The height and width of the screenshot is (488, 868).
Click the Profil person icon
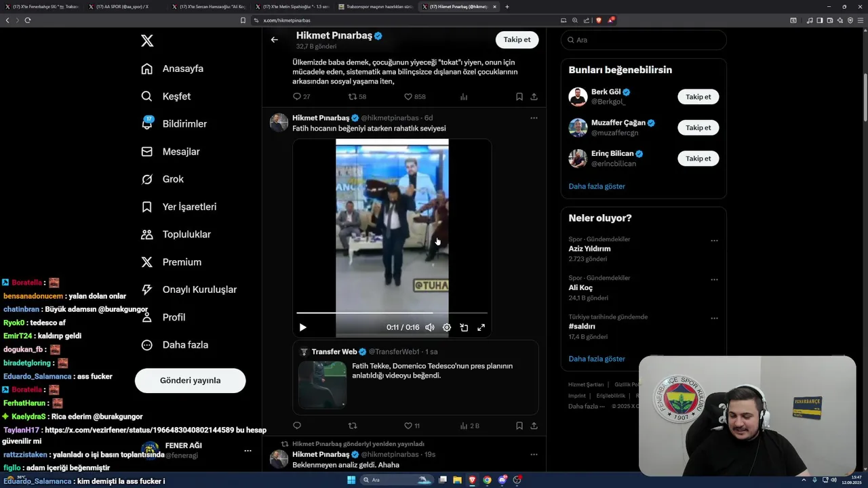(x=146, y=317)
